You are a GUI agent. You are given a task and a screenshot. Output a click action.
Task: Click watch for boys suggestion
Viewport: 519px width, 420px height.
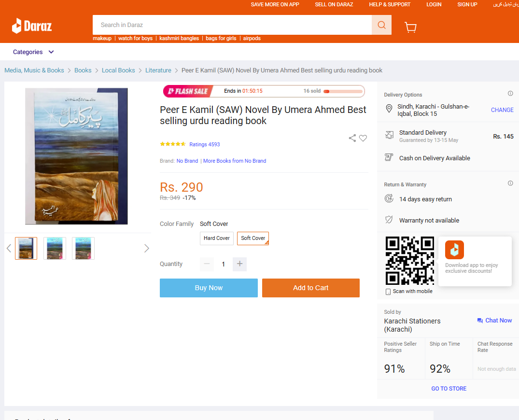[135, 39]
